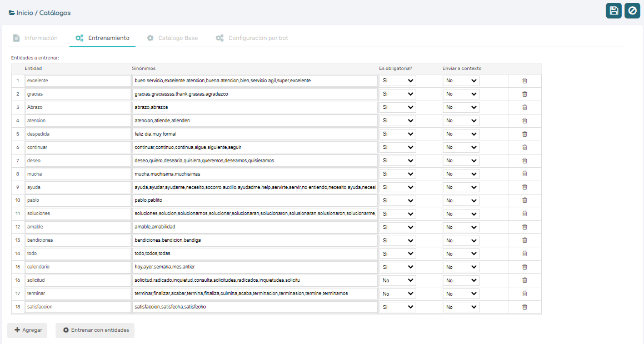
Task: Delete the 'excelente' entity row
Action: 525,81
